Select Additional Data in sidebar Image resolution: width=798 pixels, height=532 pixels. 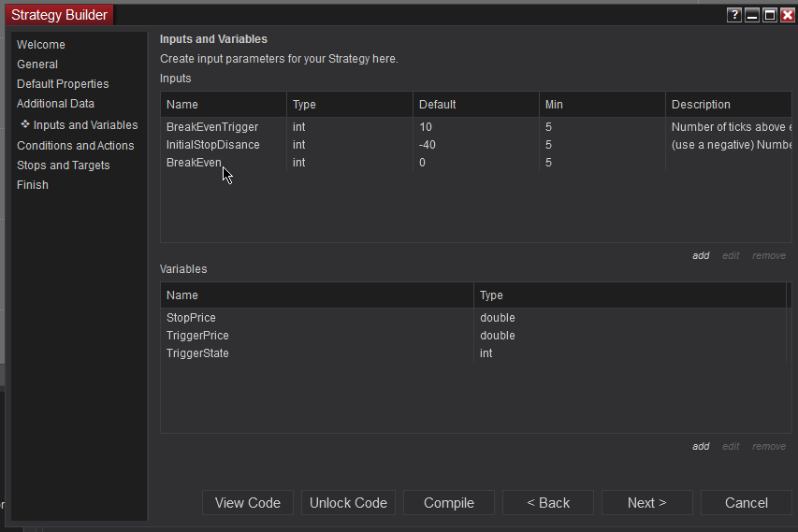click(x=55, y=104)
